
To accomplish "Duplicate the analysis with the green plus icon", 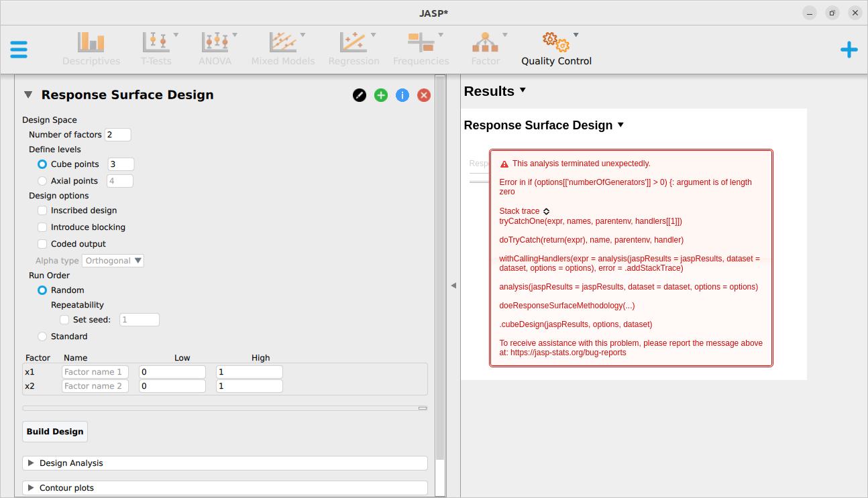I will pos(380,95).
